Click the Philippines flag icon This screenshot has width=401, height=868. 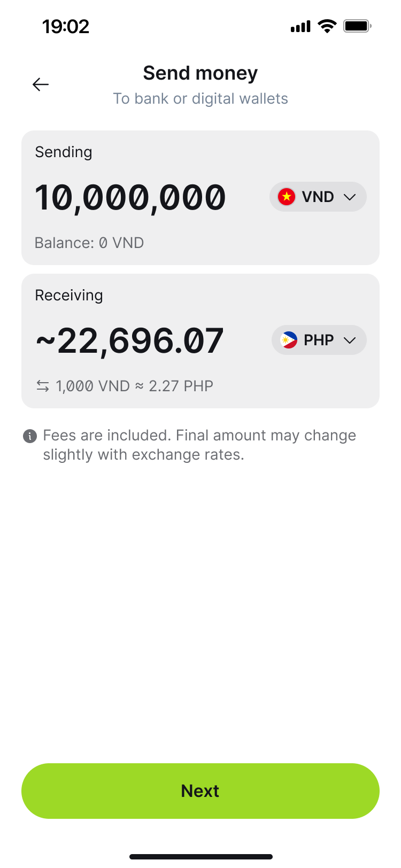coord(289,340)
